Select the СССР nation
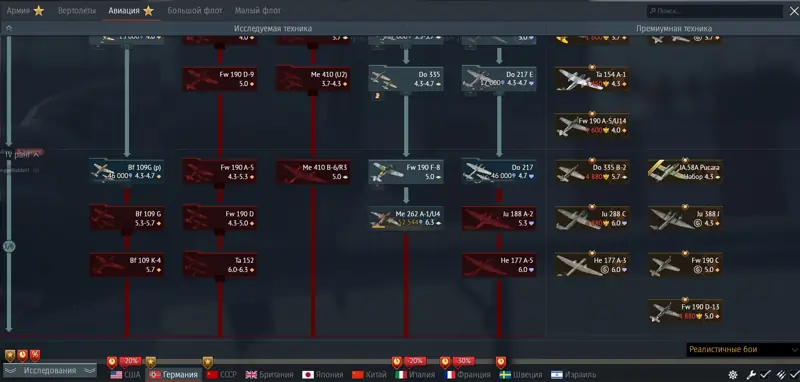Screen dimensions: 800x382 click(x=221, y=375)
